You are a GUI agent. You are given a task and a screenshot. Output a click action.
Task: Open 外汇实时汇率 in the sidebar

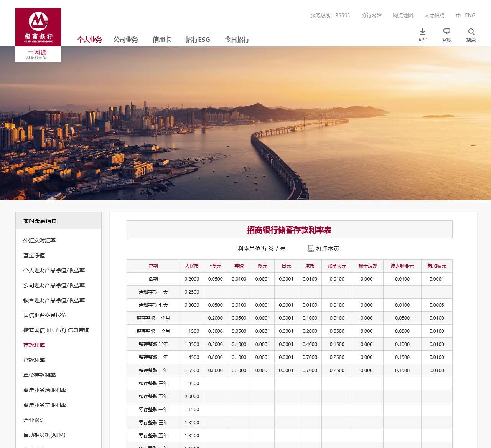[40, 240]
